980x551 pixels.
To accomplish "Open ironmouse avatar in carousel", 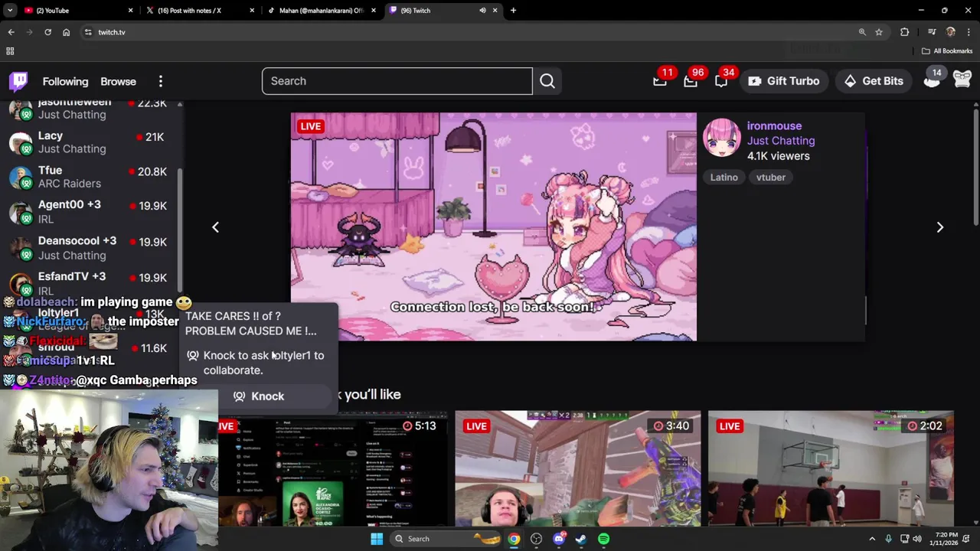I will [x=722, y=138].
